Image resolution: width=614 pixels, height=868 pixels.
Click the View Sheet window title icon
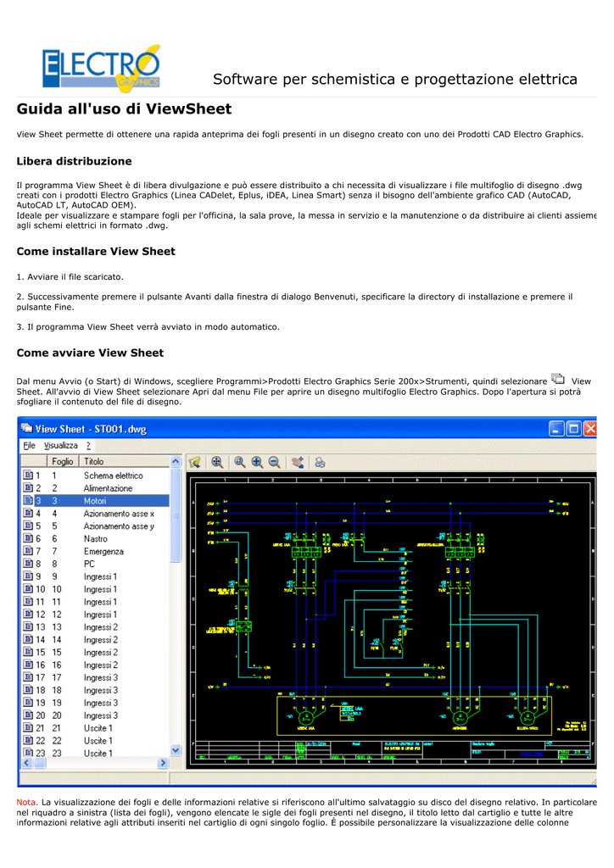tap(26, 428)
